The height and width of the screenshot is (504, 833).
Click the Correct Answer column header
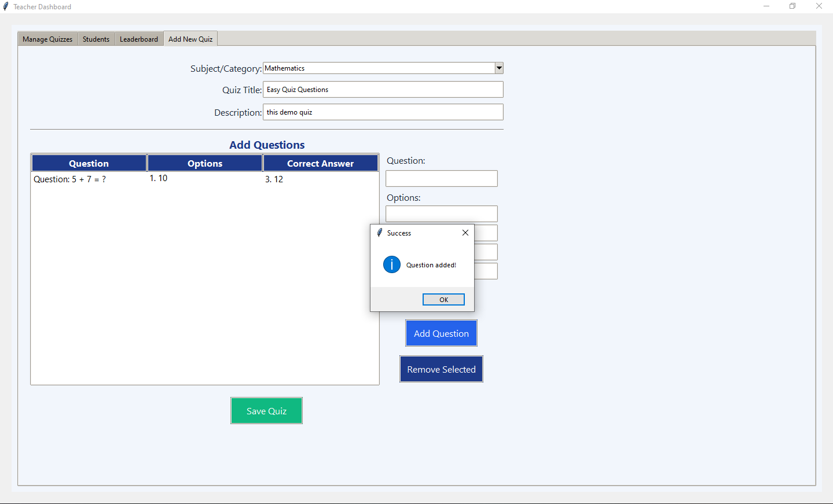[x=321, y=163]
